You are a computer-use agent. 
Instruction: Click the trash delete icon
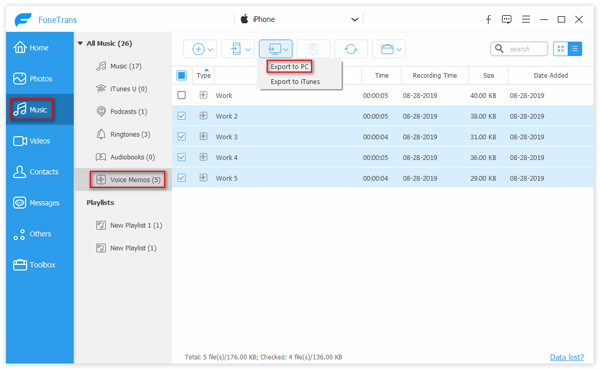313,49
